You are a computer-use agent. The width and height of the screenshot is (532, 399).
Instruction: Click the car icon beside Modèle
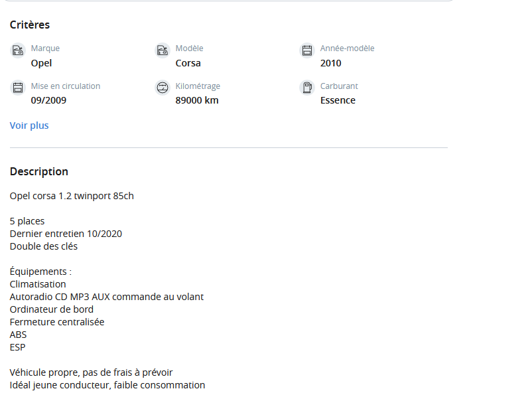(x=162, y=50)
